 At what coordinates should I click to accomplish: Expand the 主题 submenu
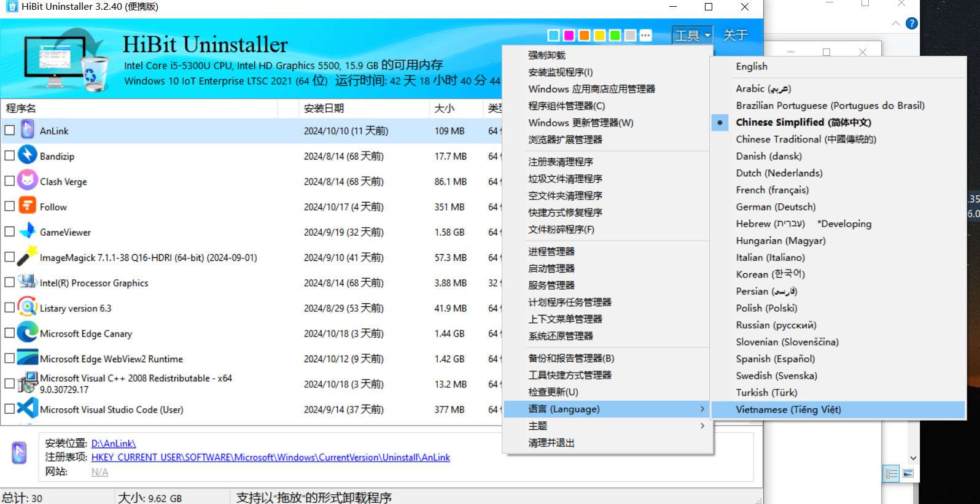point(607,425)
